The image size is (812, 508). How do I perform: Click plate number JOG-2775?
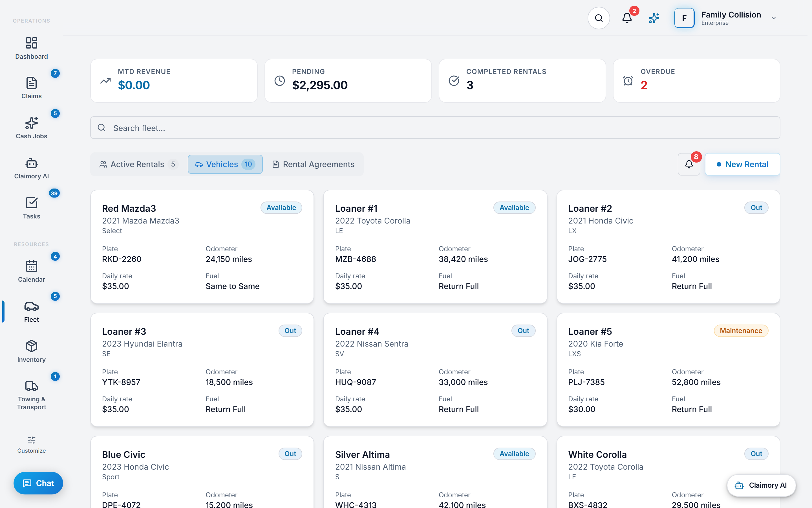[x=587, y=259]
